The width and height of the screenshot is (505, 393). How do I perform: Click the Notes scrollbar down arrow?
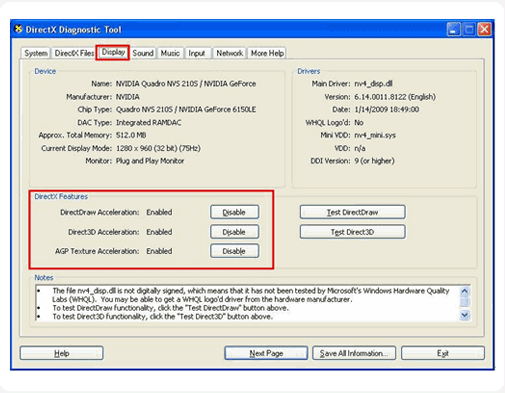click(465, 315)
